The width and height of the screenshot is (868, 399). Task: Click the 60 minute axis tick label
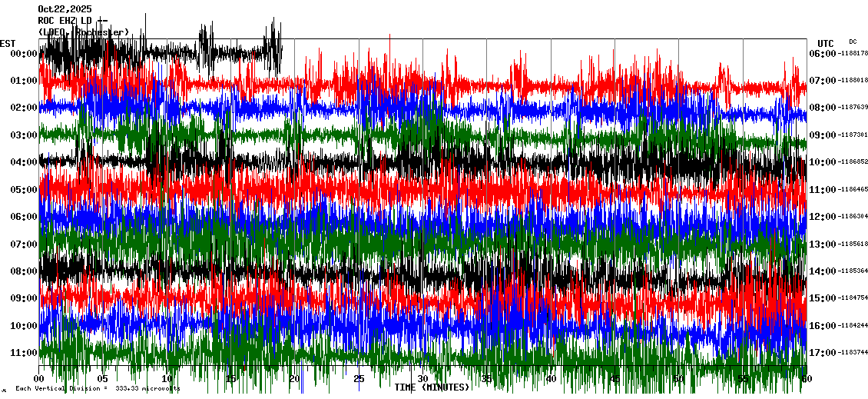[807, 379]
